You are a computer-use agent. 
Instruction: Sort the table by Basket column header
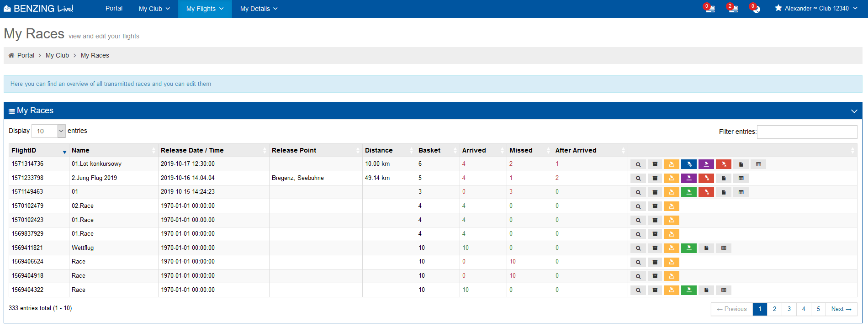(437, 150)
